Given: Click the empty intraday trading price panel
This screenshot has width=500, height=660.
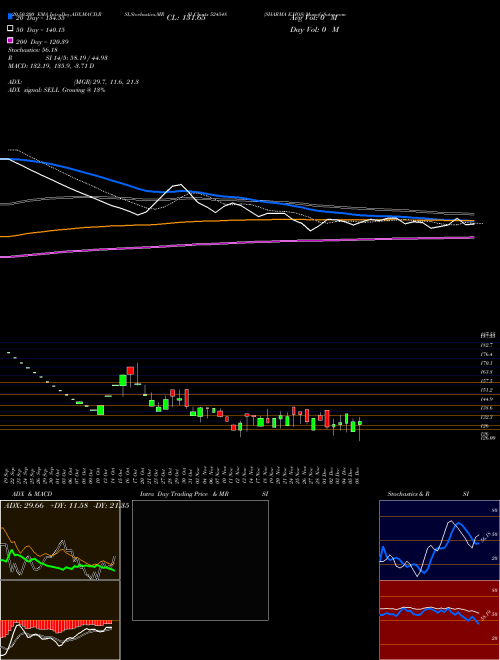Looking at the screenshot, I should [200, 560].
